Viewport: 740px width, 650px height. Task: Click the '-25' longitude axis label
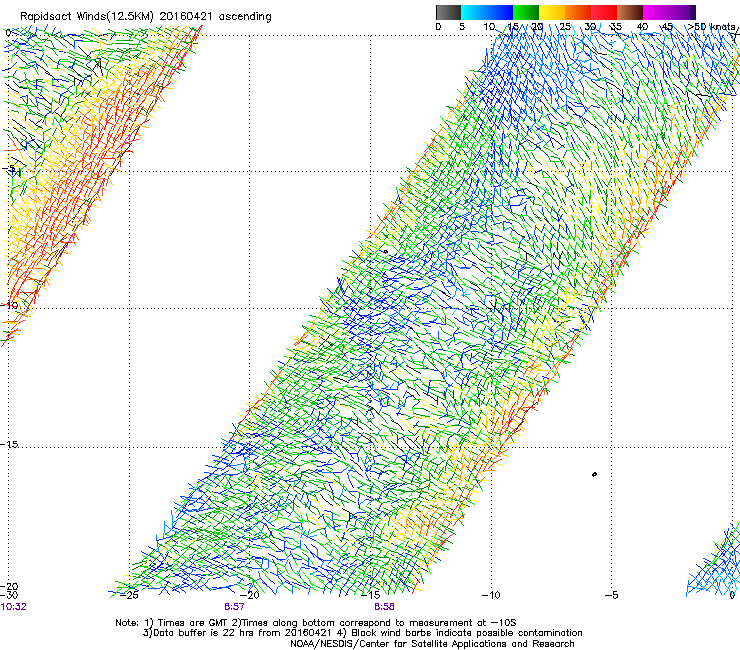point(128,595)
